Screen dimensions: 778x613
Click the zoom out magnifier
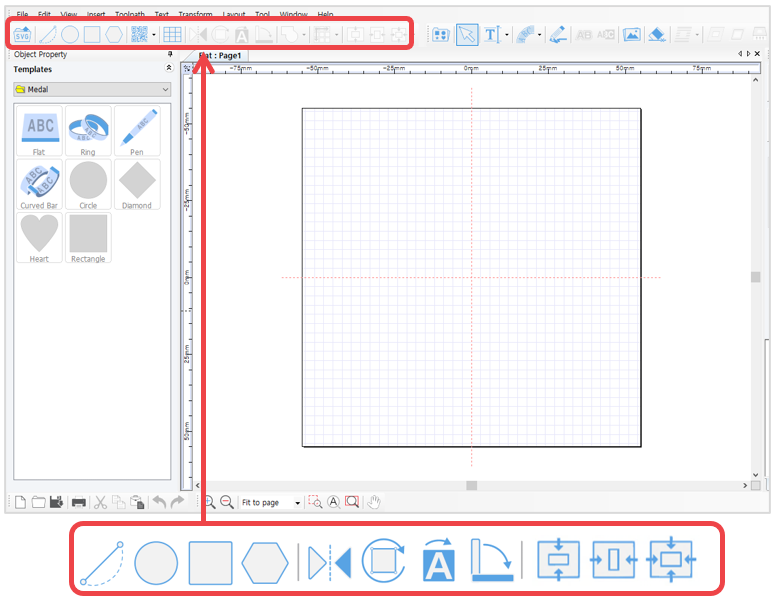[x=227, y=502]
